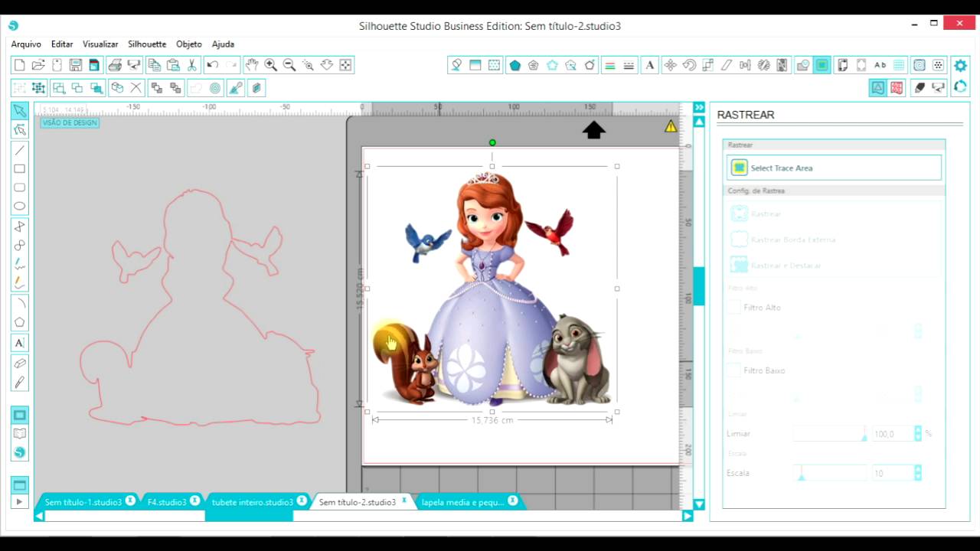
Task: Switch to lapela media e pequ... tab
Action: pyautogui.click(x=462, y=502)
